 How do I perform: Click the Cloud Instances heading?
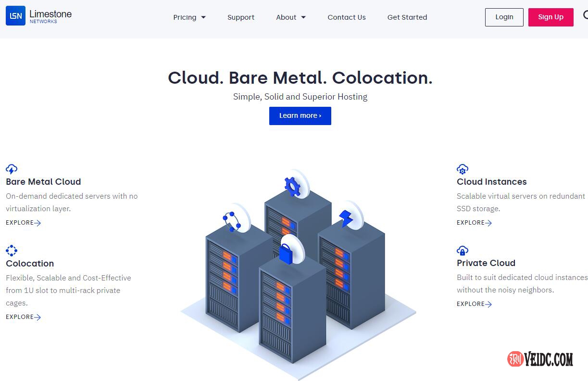[492, 182]
